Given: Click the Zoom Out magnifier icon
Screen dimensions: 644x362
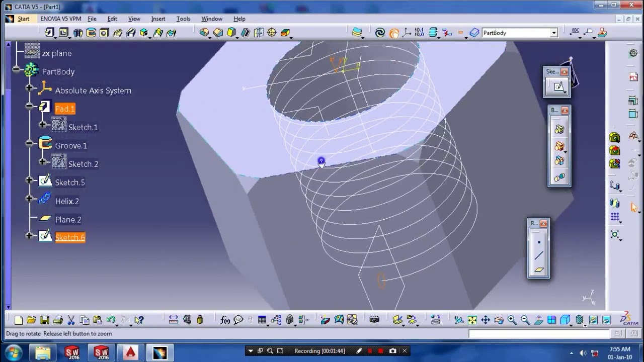Looking at the screenshot, I should coord(525,320).
